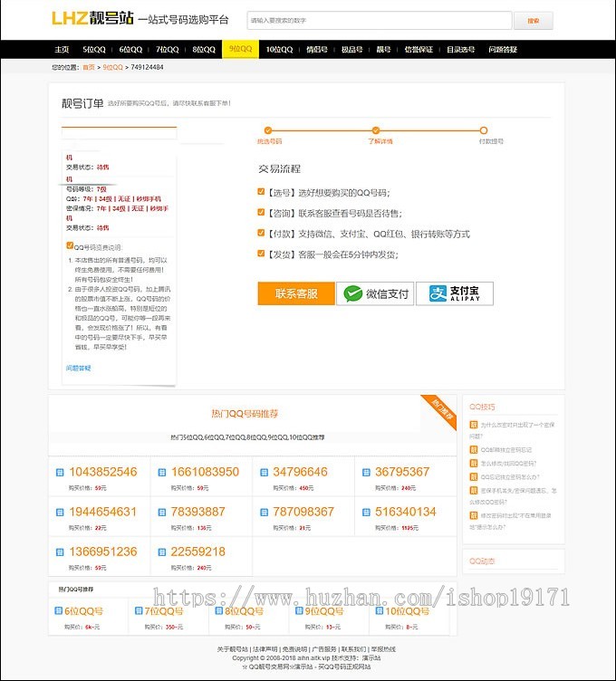Open the 目录选号 nav item

click(x=460, y=50)
